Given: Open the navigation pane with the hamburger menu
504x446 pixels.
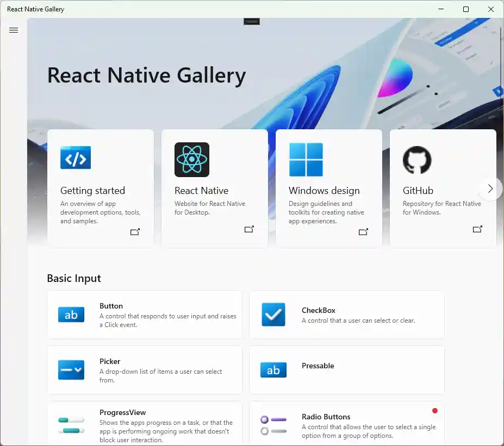Looking at the screenshot, I should [x=14, y=30].
